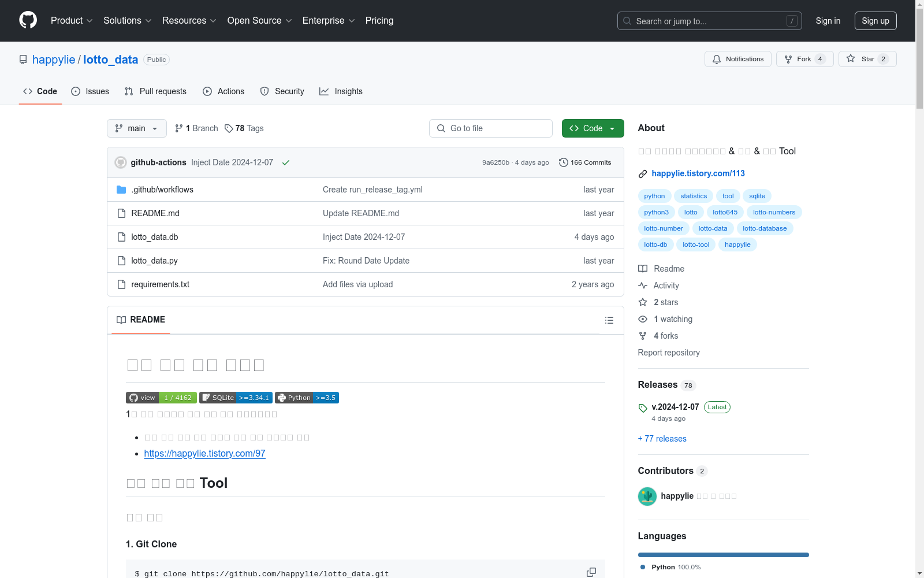Expand the Solutions menu

(128, 21)
